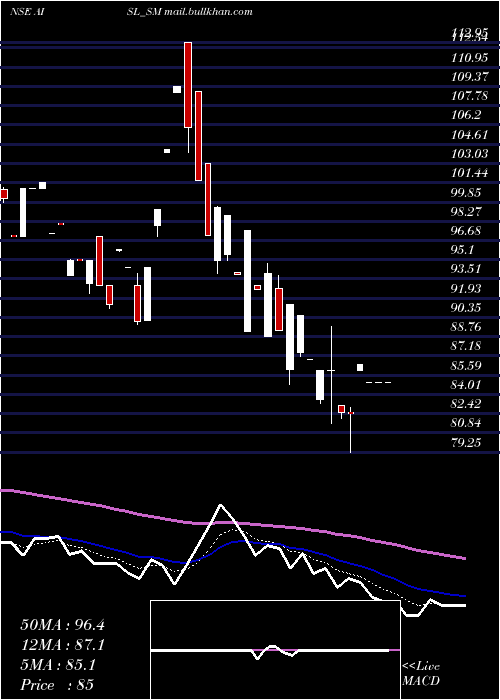Click the 91.93 price level label
The width and height of the screenshot is (500, 700).
click(467, 289)
